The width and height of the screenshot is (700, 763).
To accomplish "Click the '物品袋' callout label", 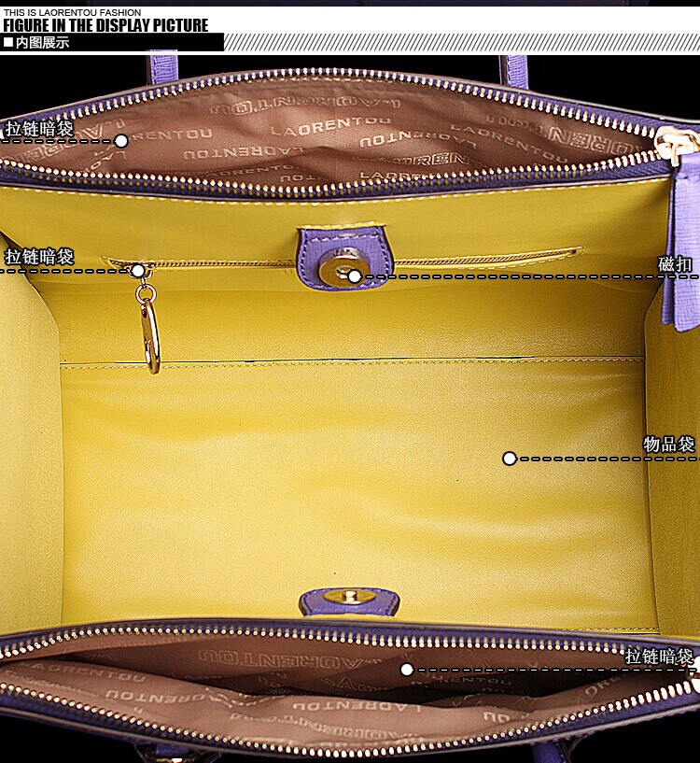I will coord(669,445).
